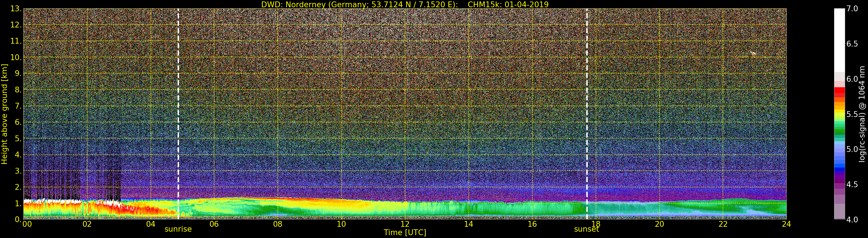
Task: Click the 4.0 value on the colorbar
Action: 852,220
